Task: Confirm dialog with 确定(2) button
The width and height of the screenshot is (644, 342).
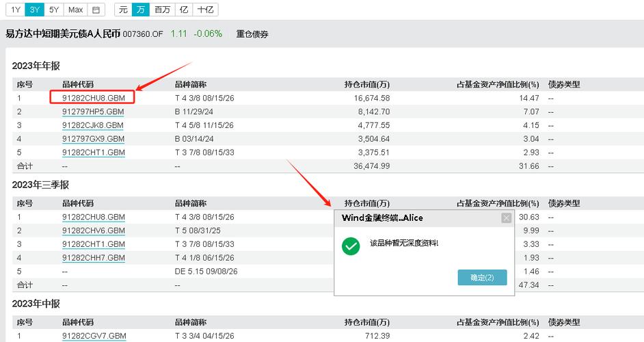Action: (x=482, y=278)
